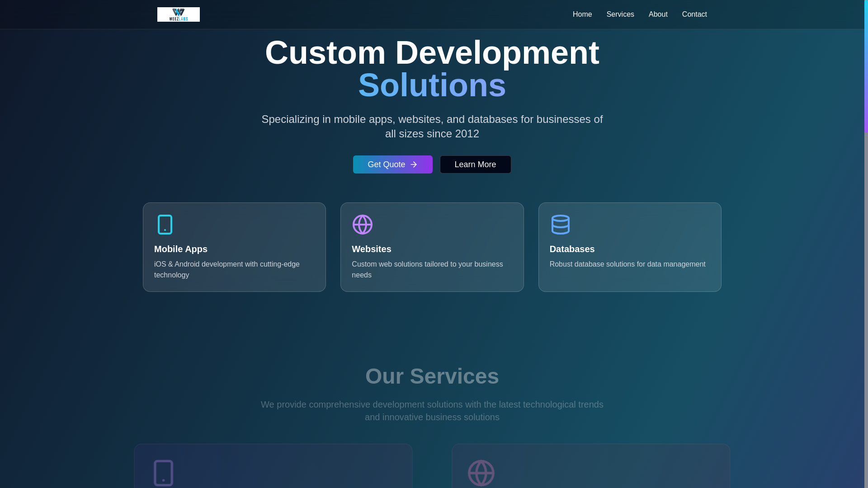
Task: Click the Get Quote button
Action: pos(393,164)
